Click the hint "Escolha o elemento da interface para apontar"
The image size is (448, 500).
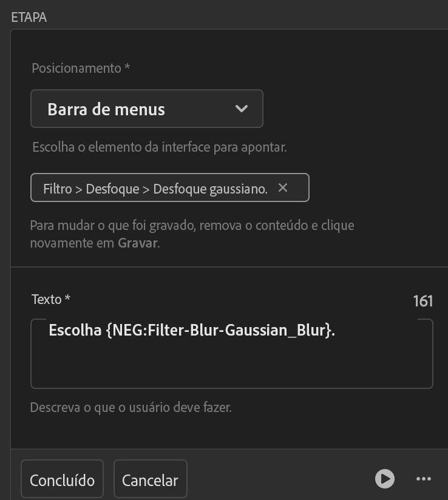tap(159, 147)
